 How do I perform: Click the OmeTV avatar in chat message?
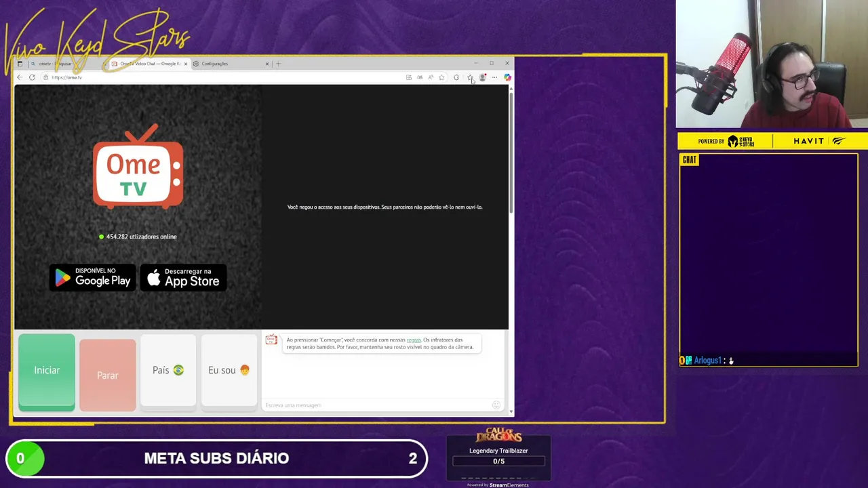point(271,340)
